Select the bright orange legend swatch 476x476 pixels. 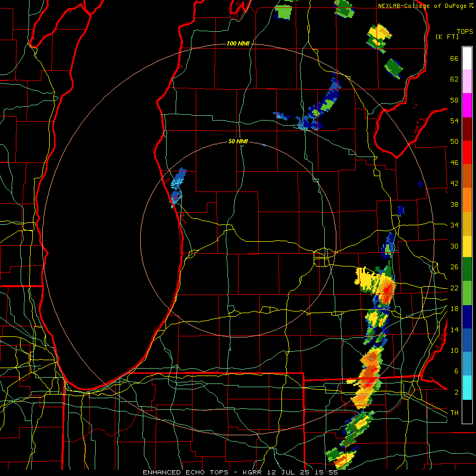[x=467, y=200]
